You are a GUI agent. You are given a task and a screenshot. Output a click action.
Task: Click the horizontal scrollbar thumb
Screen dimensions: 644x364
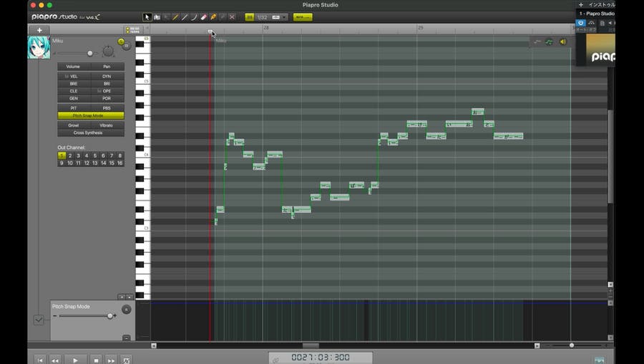coord(311,345)
